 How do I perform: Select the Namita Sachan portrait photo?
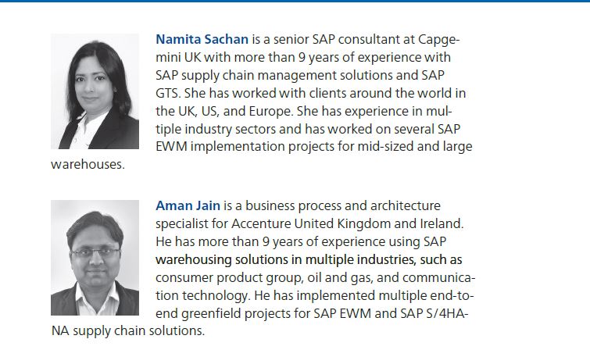click(95, 91)
